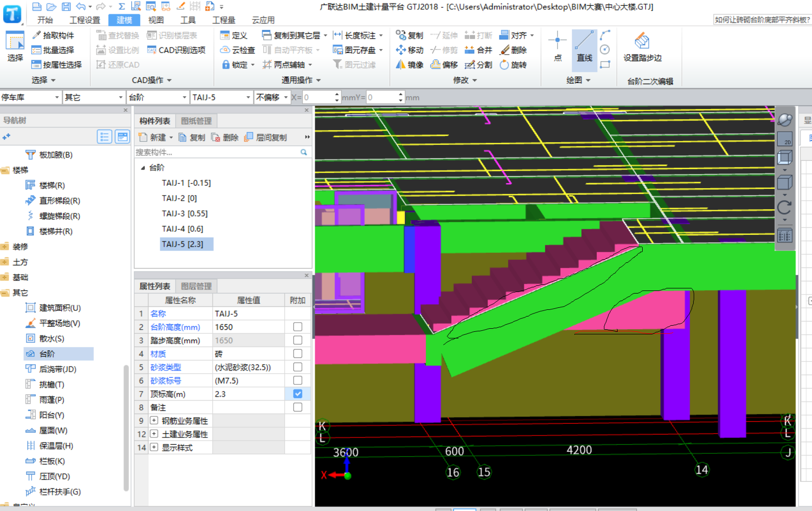Click the 2D view toggle icon
The height and width of the screenshot is (511, 812).
point(784,139)
